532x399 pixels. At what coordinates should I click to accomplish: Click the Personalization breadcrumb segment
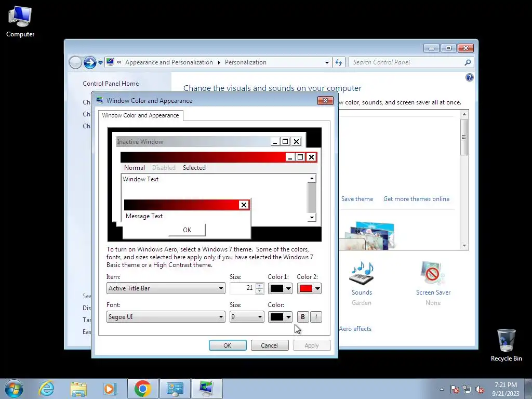[246, 62]
